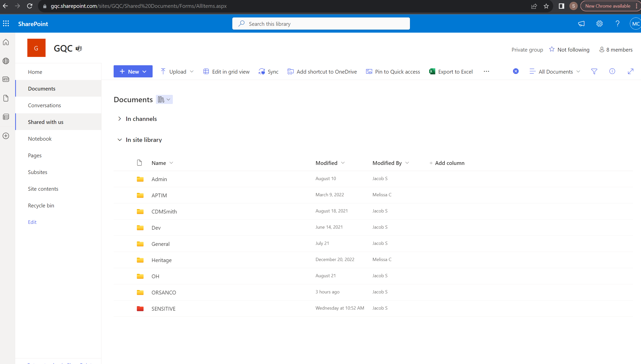Click Pin to Quick access
This screenshot has height=364, width=641.
(x=393, y=72)
